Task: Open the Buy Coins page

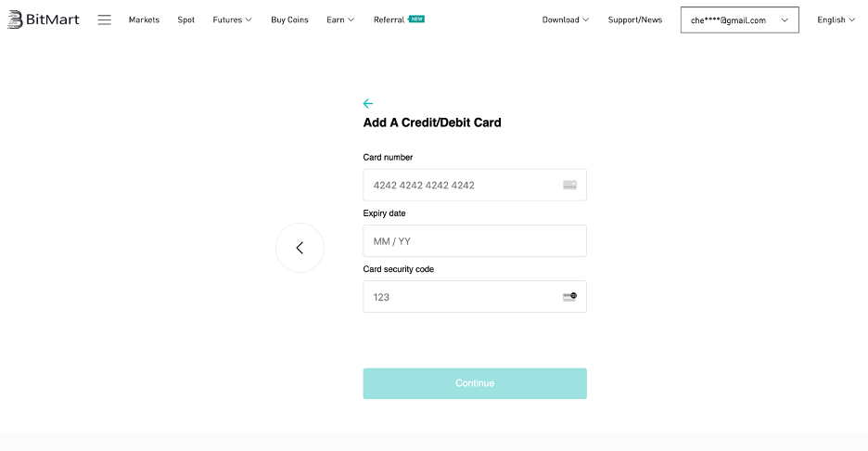Action: click(289, 19)
